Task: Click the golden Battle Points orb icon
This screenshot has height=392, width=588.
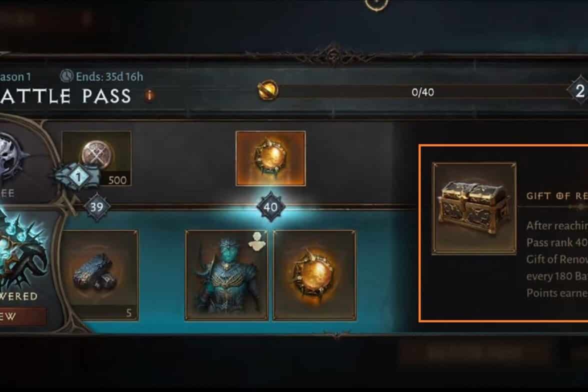Action: point(268,91)
